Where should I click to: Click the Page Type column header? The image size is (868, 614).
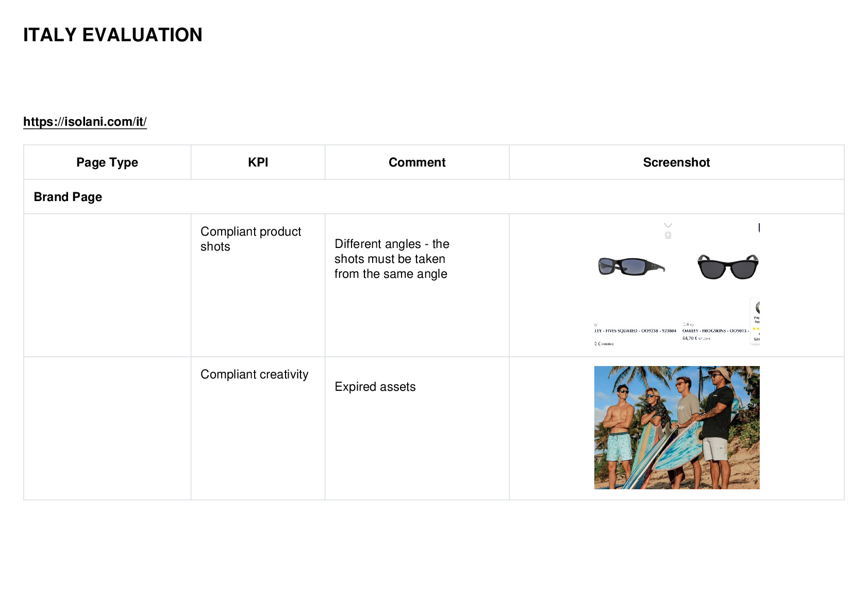pos(107,162)
